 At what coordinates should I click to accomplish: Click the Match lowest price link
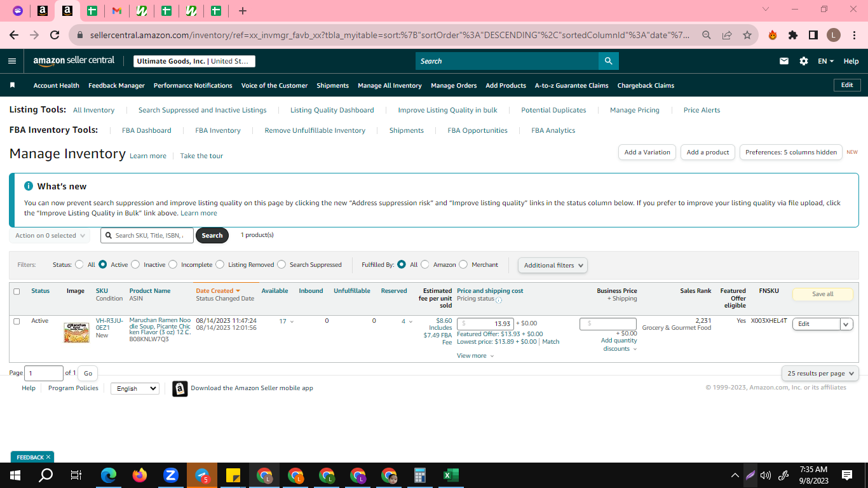pos(551,342)
